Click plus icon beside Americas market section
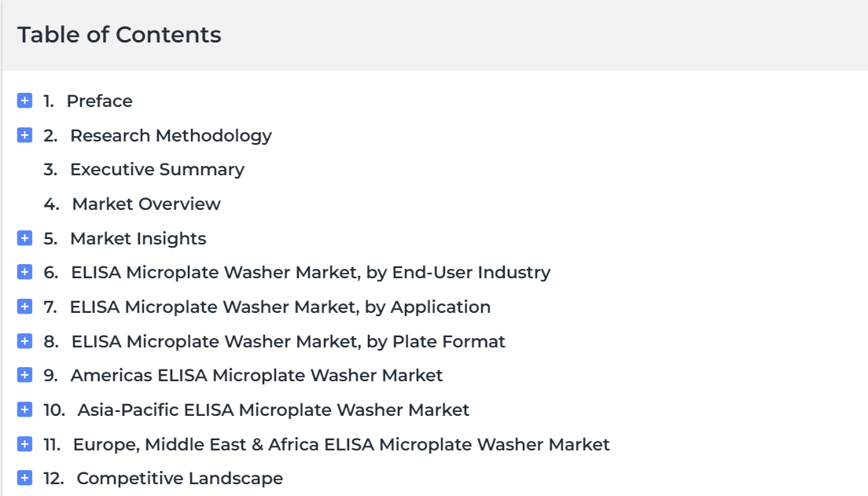868x496 pixels. click(24, 375)
